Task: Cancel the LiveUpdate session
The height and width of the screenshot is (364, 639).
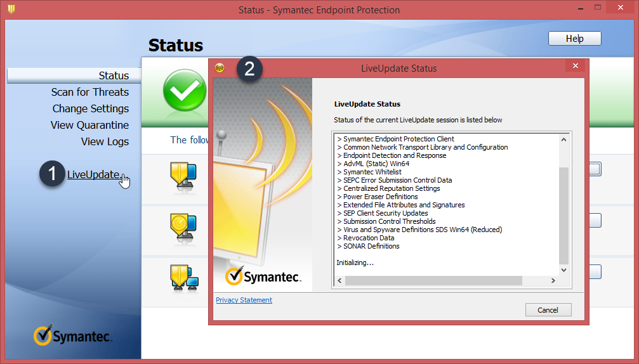Action: click(548, 310)
